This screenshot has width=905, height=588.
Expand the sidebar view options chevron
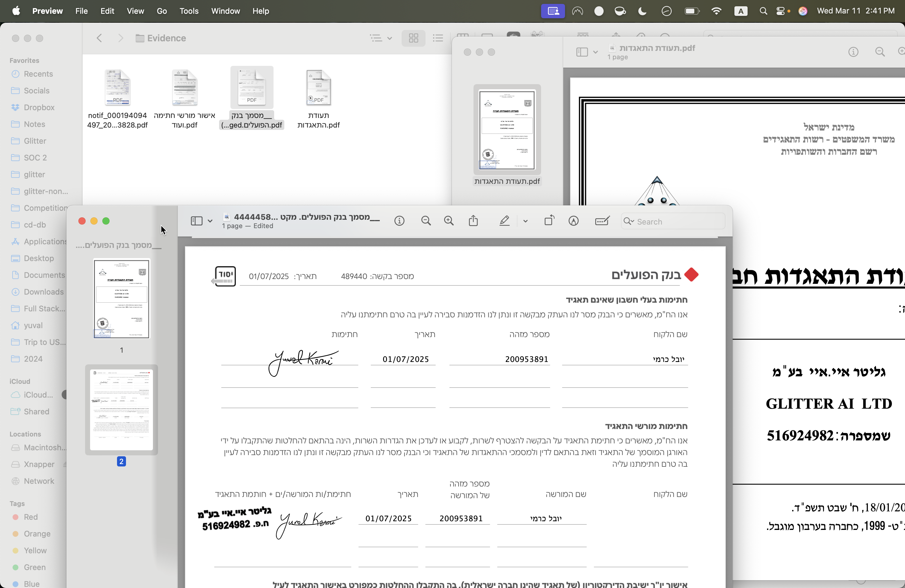(x=210, y=221)
